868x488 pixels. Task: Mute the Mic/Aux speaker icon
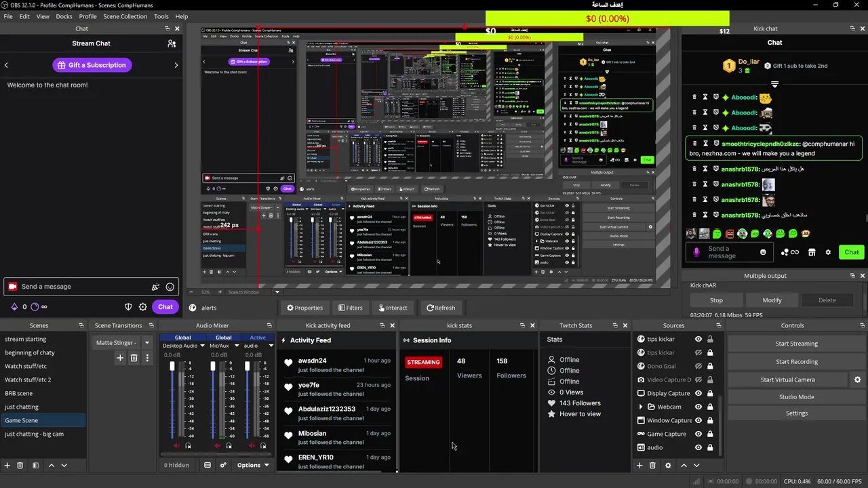217,445
